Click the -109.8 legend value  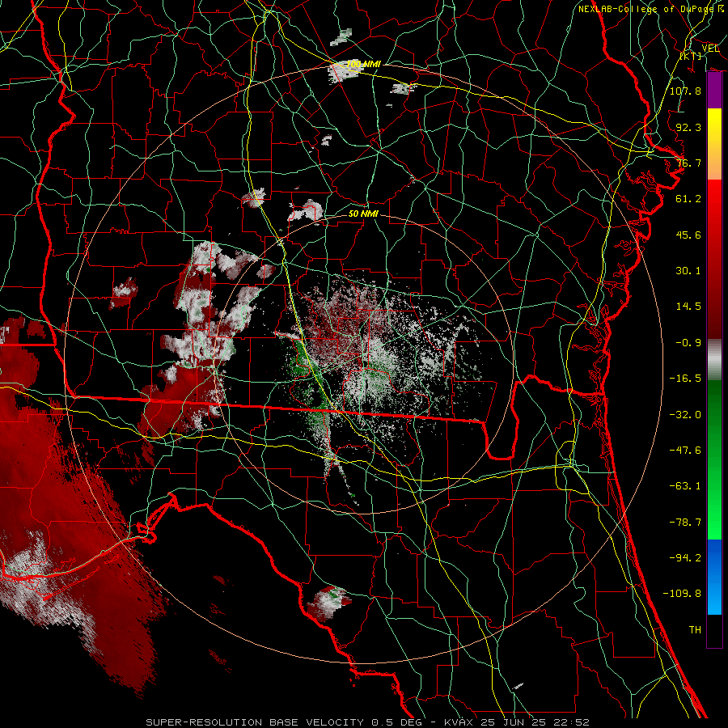682,594
